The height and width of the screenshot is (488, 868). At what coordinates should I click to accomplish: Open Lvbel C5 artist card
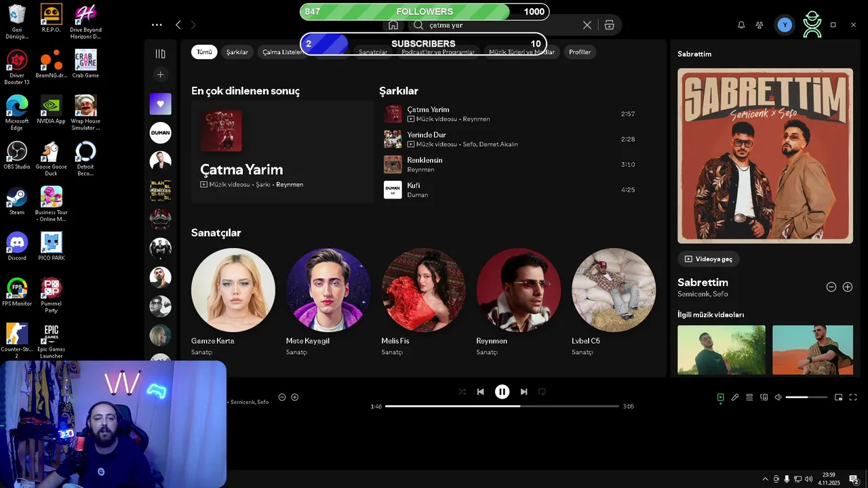point(614,302)
